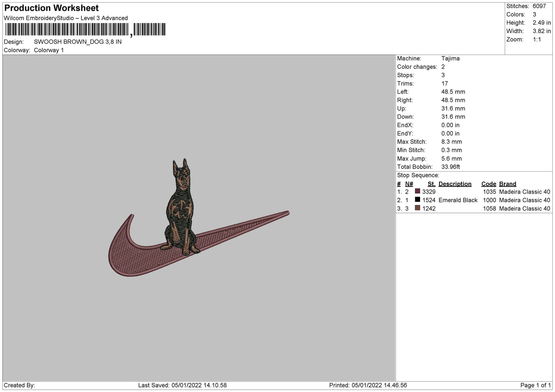Click the barcode under the worksheet title
Image resolution: width=555 pixels, height=392 pixels.
85,30
